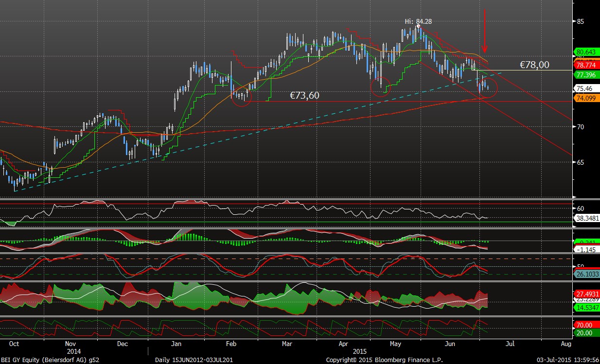Click the red circle near February low
This screenshot has width=600, height=364.
(x=242, y=95)
